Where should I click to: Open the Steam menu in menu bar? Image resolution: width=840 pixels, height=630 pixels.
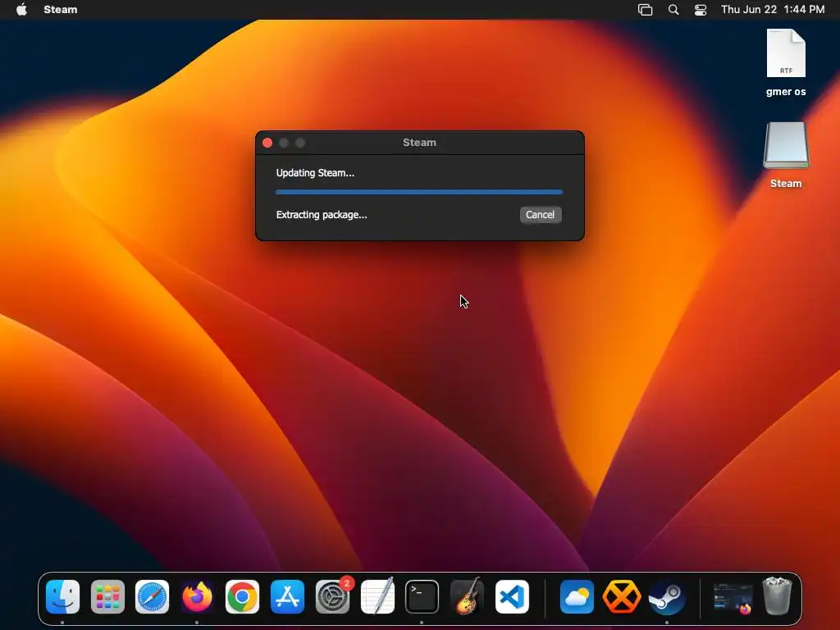tap(61, 9)
